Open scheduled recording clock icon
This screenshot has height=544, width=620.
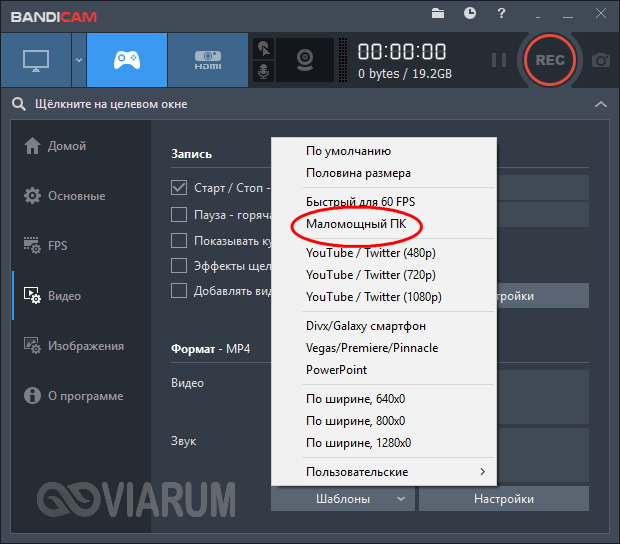[470, 13]
